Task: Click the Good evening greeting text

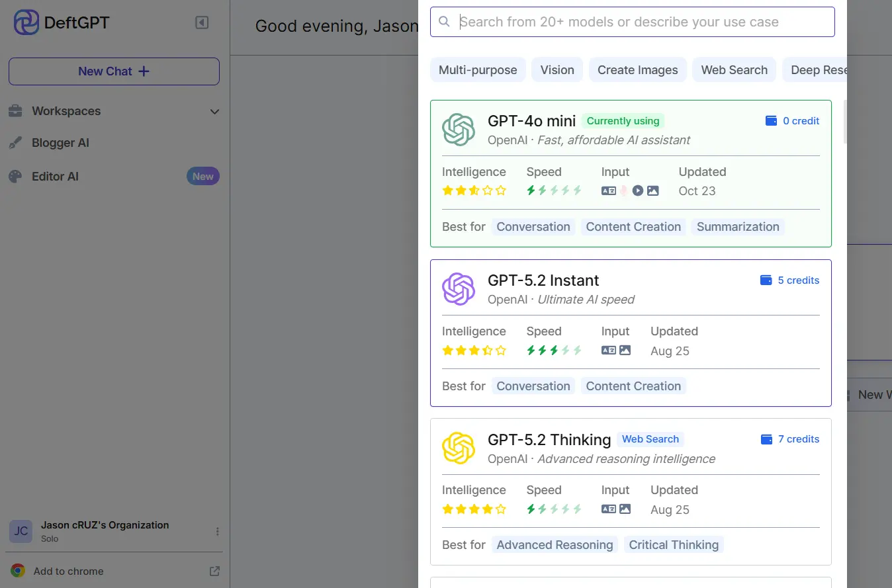Action: 337,26
